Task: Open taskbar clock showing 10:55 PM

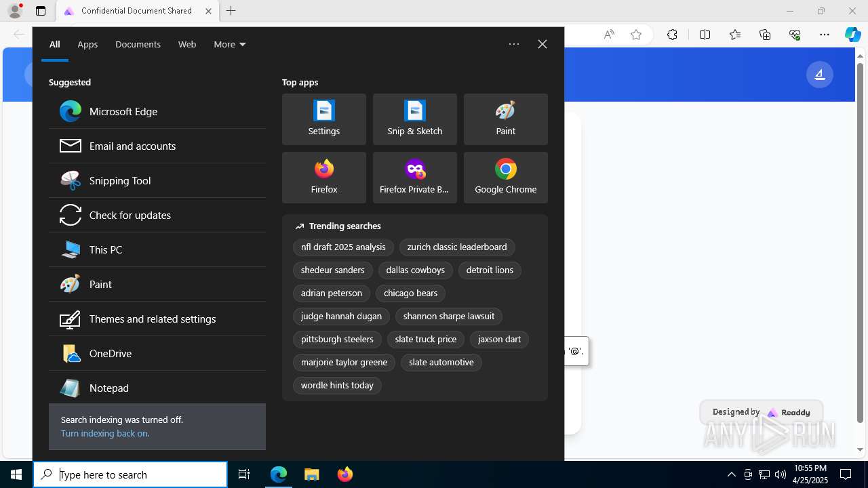Action: tap(810, 474)
